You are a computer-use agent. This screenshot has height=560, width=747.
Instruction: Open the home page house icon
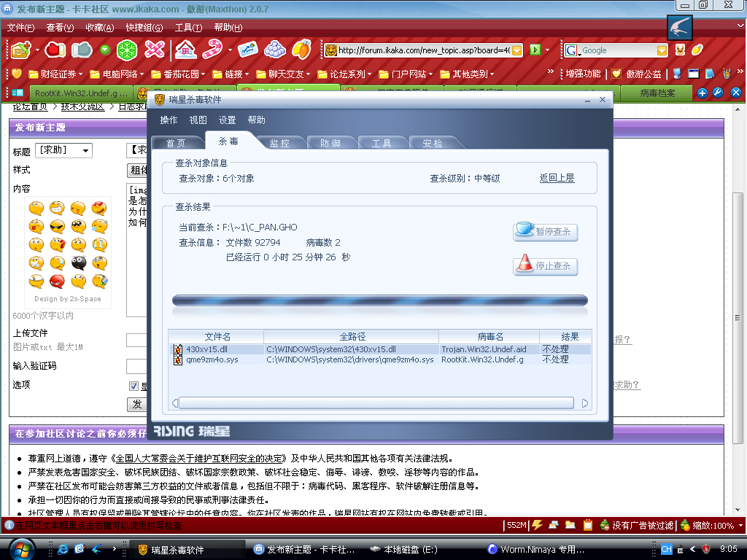tap(186, 50)
